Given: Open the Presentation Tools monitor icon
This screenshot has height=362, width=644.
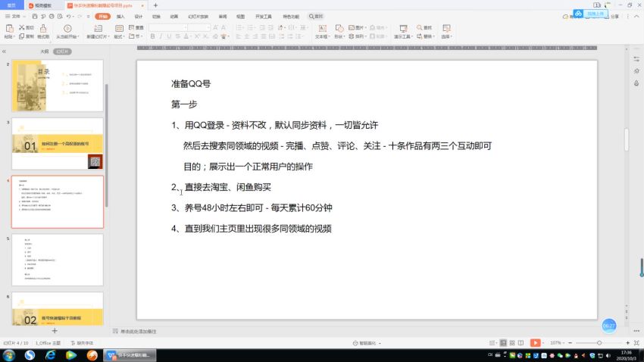Looking at the screenshot, I should coord(403,28).
